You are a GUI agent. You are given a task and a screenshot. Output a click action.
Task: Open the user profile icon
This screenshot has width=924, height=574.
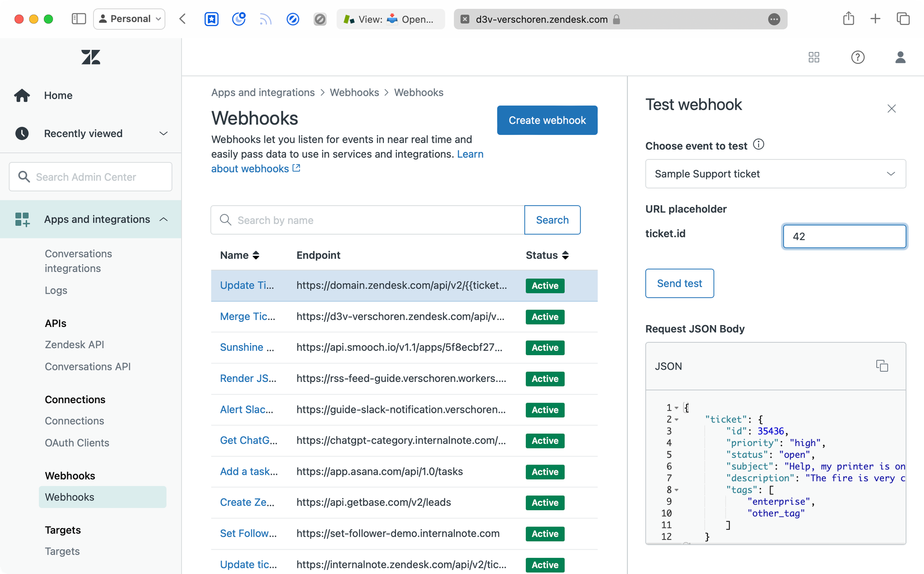click(900, 57)
